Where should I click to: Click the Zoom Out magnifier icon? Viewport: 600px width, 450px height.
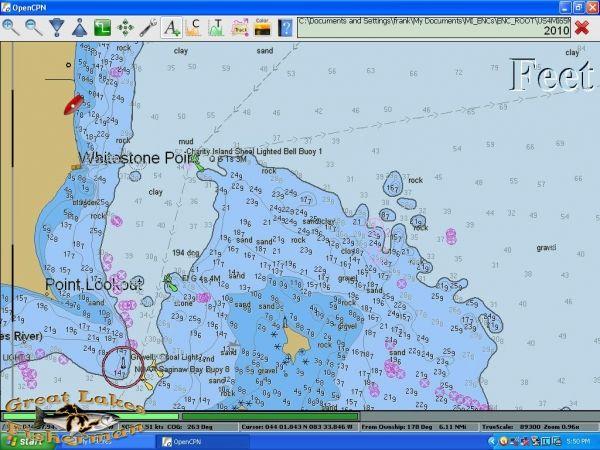[34, 28]
